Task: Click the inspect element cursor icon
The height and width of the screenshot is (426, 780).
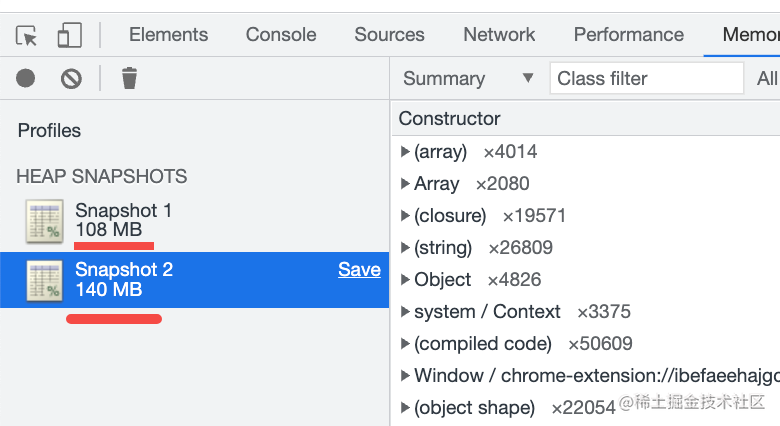Action: [x=27, y=35]
